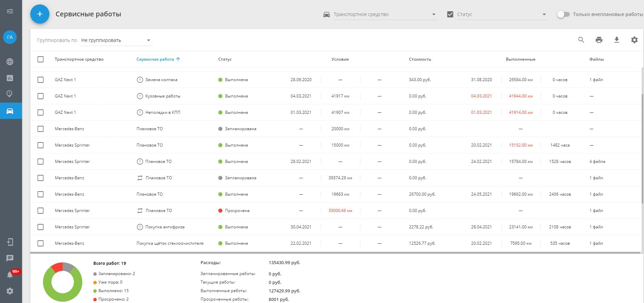Open the location history pin icon in sidebar

click(x=10, y=94)
